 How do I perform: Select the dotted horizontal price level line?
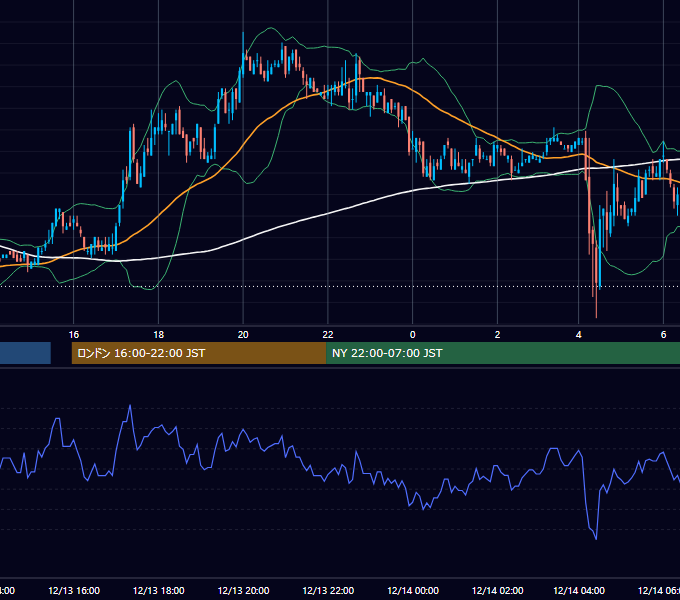pyautogui.click(x=340, y=286)
